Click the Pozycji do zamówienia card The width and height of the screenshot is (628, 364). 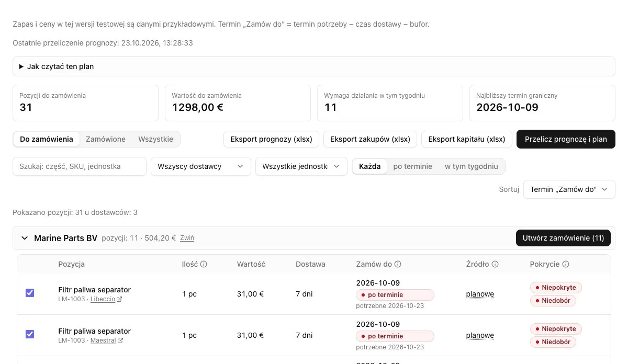86,103
